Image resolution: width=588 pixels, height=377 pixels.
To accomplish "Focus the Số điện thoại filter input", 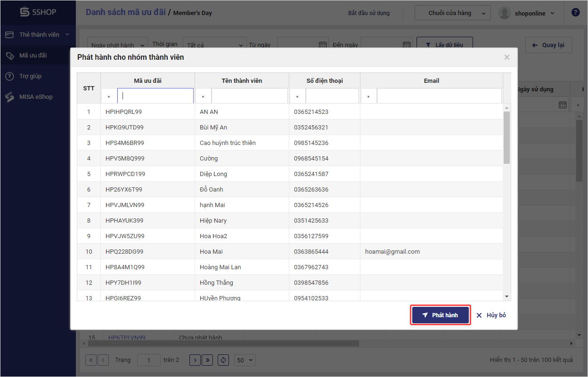I will pyautogui.click(x=332, y=96).
